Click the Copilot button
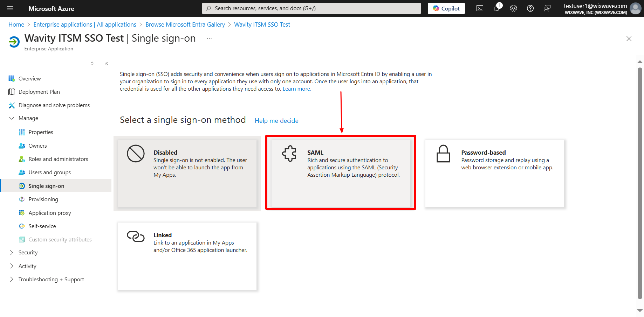This screenshot has height=317, width=644. click(446, 8)
